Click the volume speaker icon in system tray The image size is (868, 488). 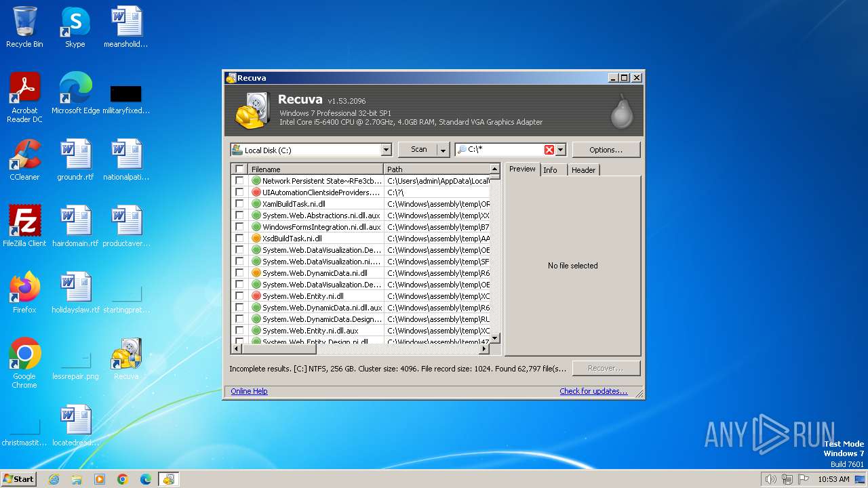[x=770, y=479]
